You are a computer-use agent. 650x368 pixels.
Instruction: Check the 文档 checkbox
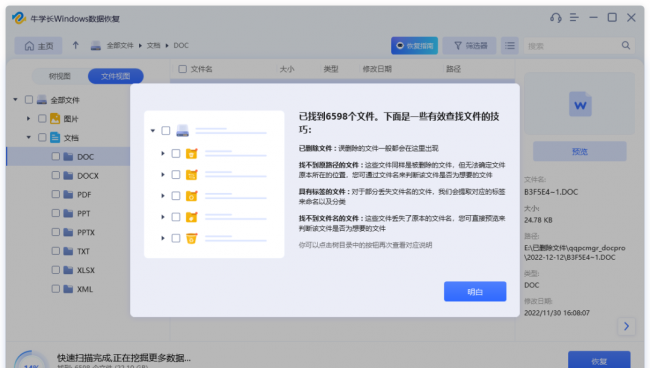42,137
